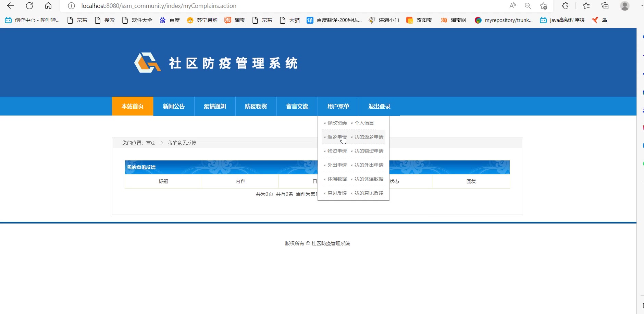
Task: Add page to favorites star icon
Action: pos(543,6)
